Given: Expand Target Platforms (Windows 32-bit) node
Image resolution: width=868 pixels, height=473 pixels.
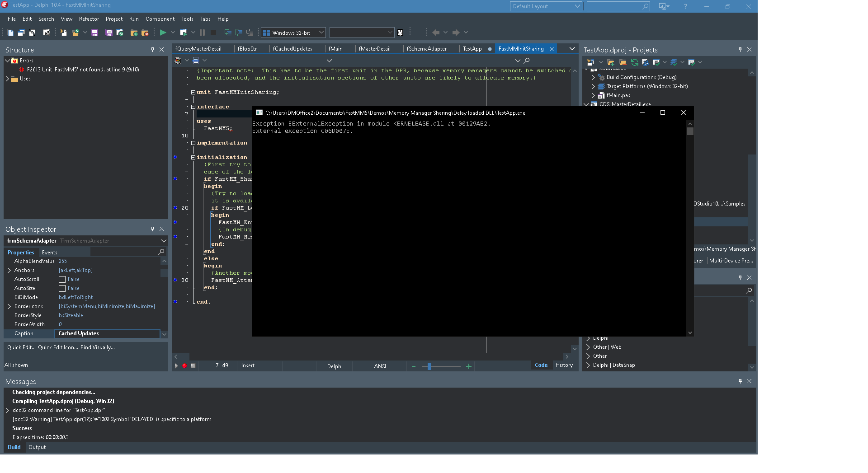Looking at the screenshot, I should pyautogui.click(x=593, y=86).
